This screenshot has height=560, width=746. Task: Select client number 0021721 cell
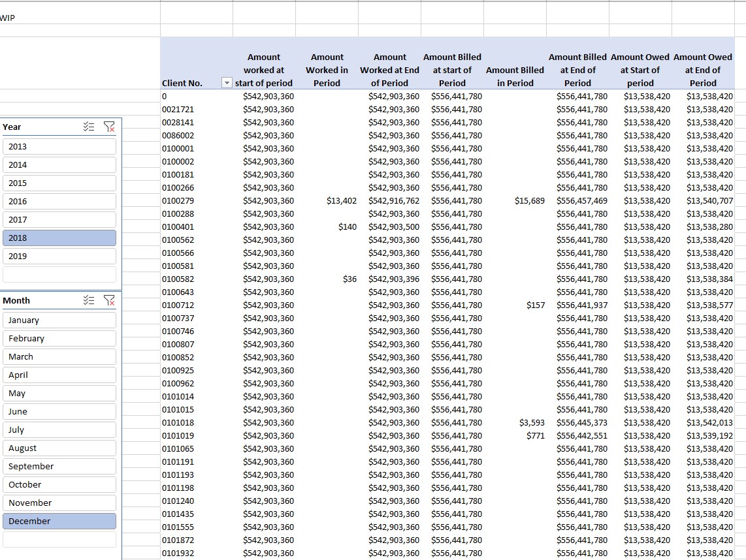197,110
